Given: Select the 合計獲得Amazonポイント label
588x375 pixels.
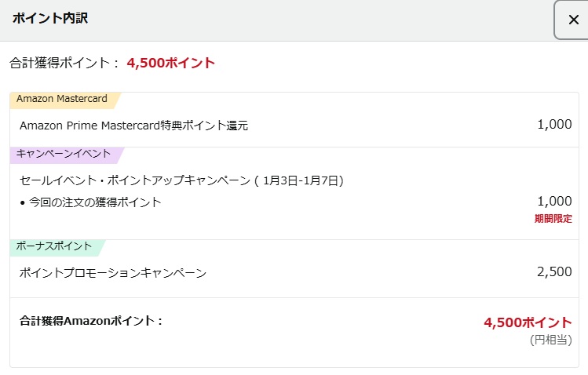Looking at the screenshot, I should tap(90, 320).
